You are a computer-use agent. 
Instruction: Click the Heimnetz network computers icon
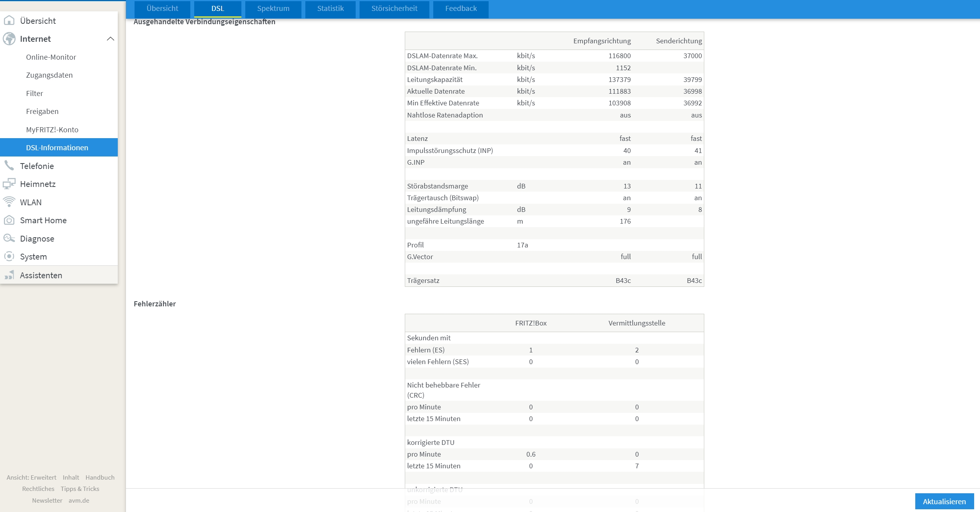point(9,184)
